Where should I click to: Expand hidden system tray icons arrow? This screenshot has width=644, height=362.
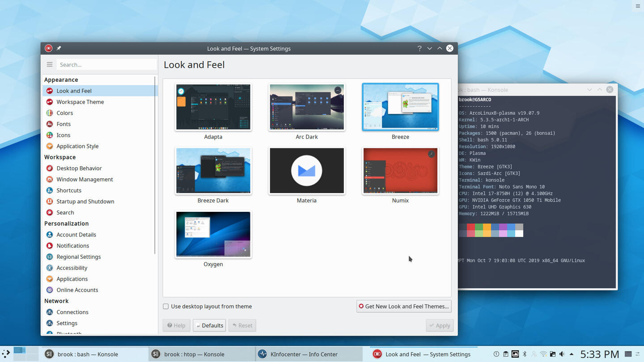tap(571, 354)
